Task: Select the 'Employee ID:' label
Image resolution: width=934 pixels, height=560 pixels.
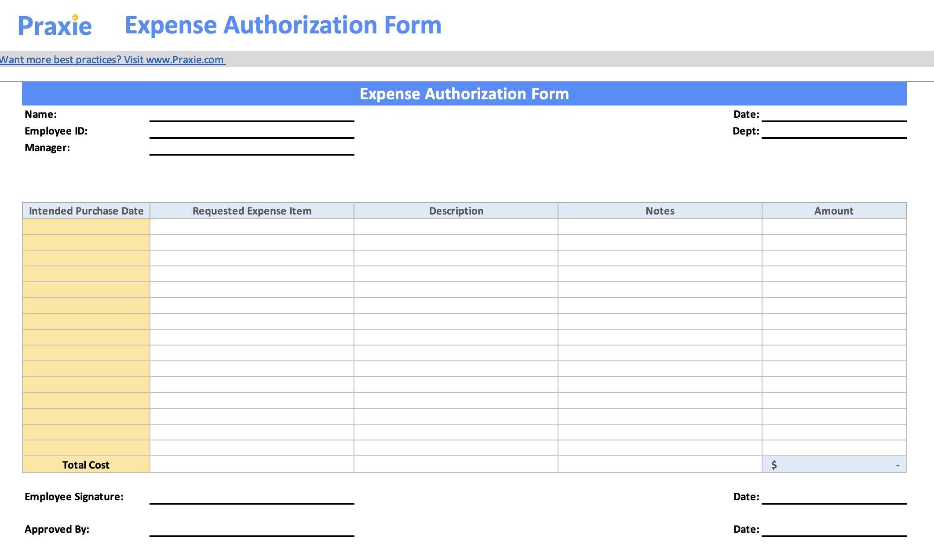Action: [x=56, y=131]
